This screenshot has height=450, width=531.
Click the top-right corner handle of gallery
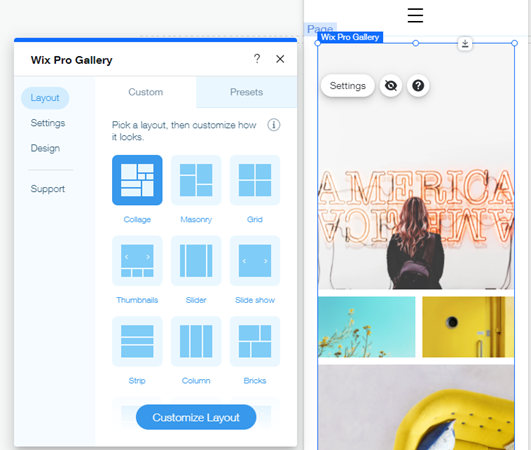click(x=514, y=43)
